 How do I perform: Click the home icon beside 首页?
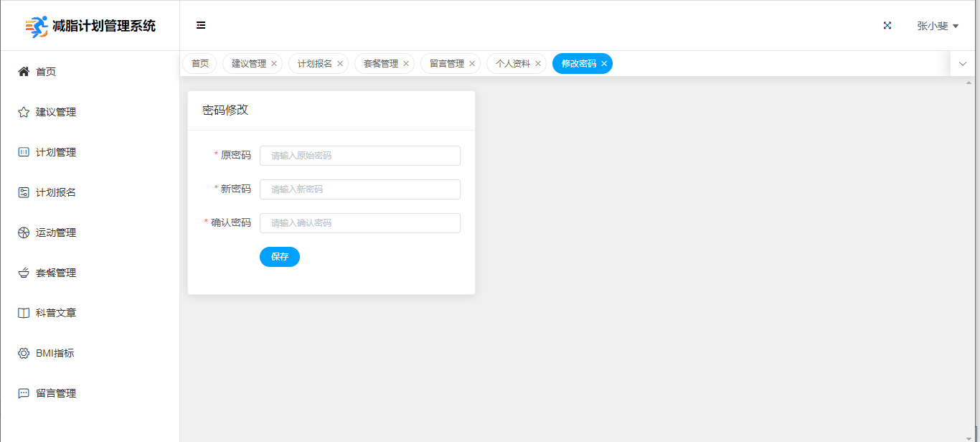24,72
